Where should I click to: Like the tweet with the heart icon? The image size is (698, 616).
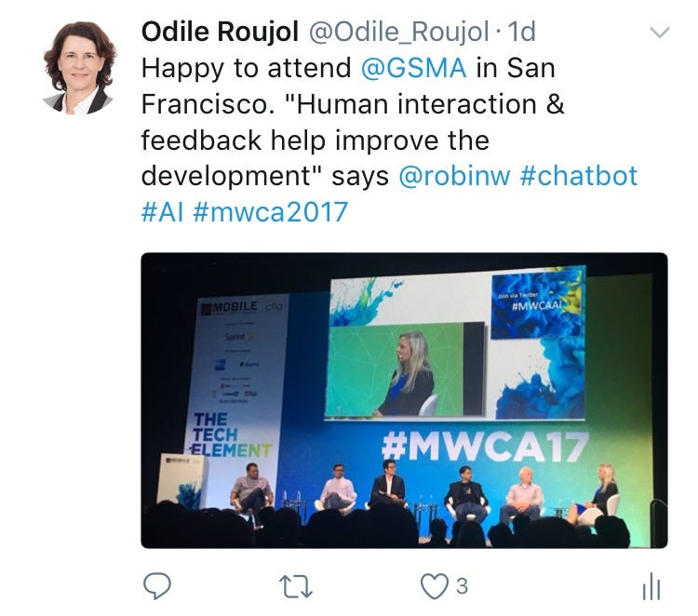(x=435, y=586)
